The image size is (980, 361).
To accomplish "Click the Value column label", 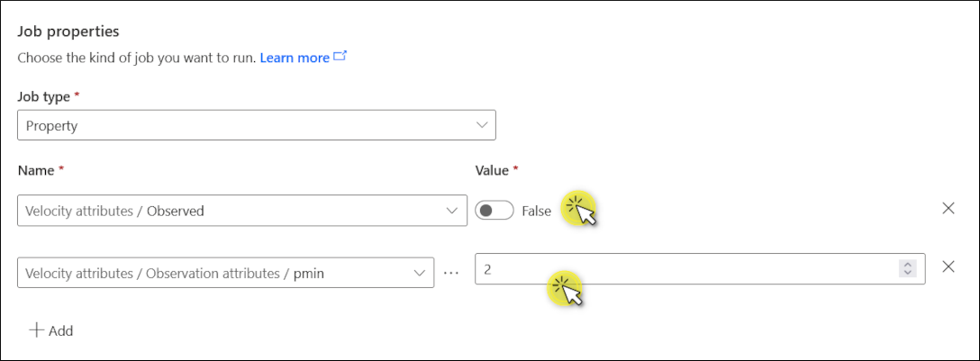I will [x=493, y=170].
